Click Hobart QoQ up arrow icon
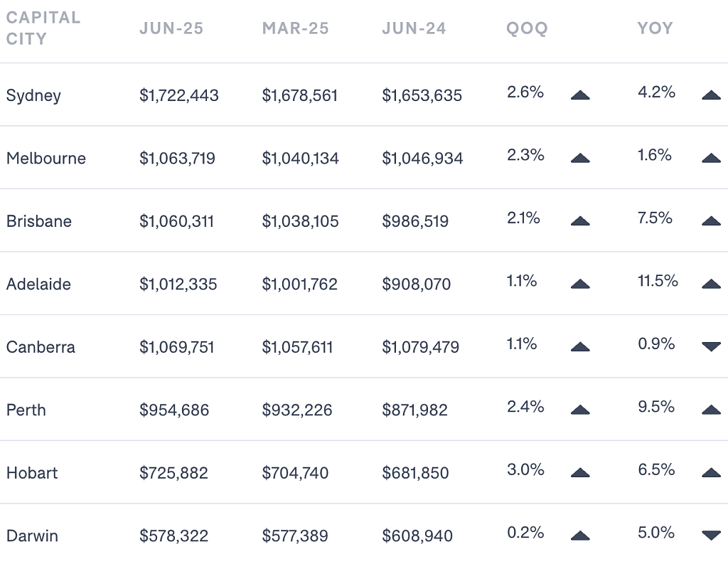The width and height of the screenshot is (728, 564). coord(580,473)
